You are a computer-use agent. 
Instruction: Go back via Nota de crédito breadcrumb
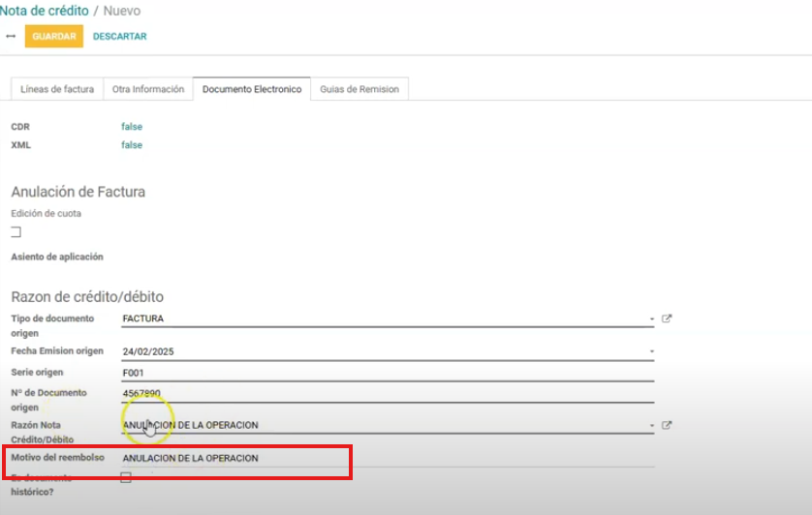coord(44,11)
